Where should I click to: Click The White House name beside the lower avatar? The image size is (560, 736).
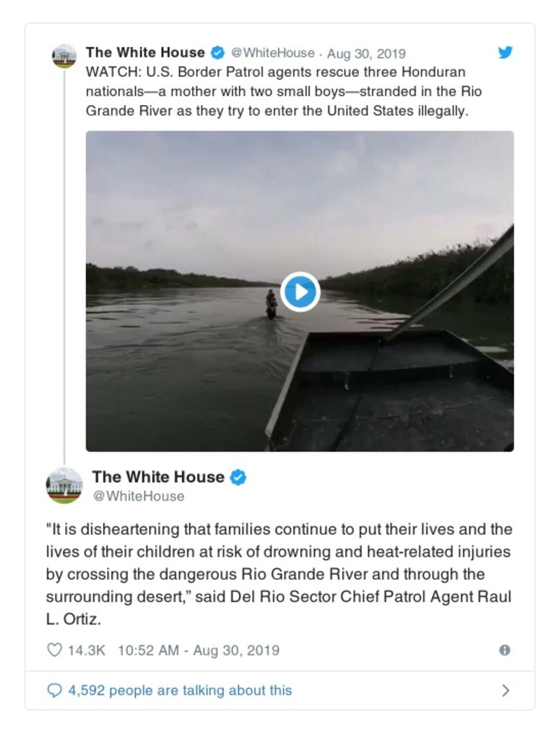(157, 477)
